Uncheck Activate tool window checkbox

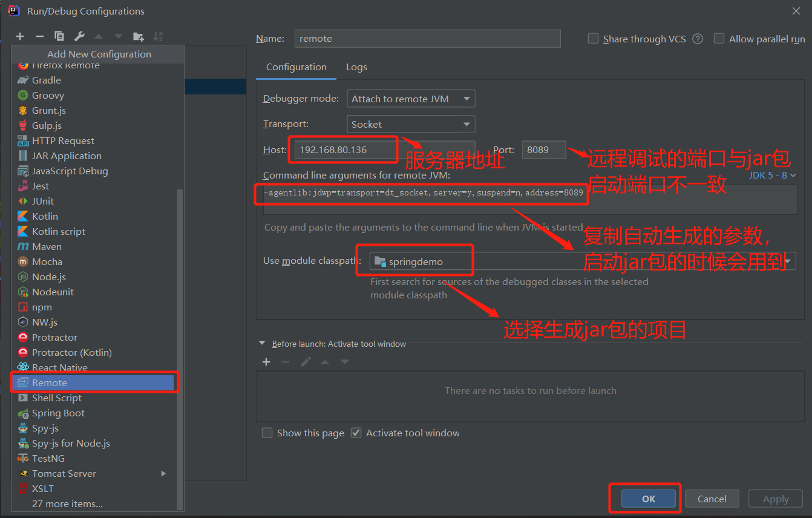[356, 433]
